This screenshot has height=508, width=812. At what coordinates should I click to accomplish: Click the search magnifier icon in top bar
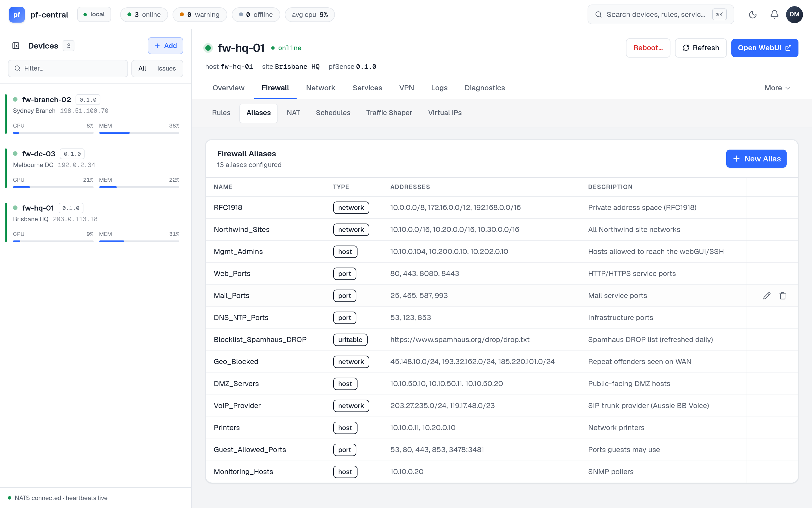(598, 14)
